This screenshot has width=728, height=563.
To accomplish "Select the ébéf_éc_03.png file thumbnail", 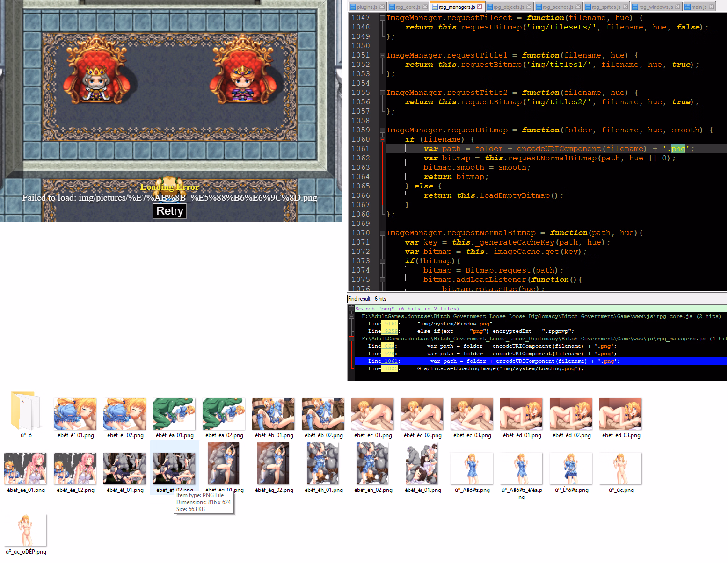I will point(472,414).
